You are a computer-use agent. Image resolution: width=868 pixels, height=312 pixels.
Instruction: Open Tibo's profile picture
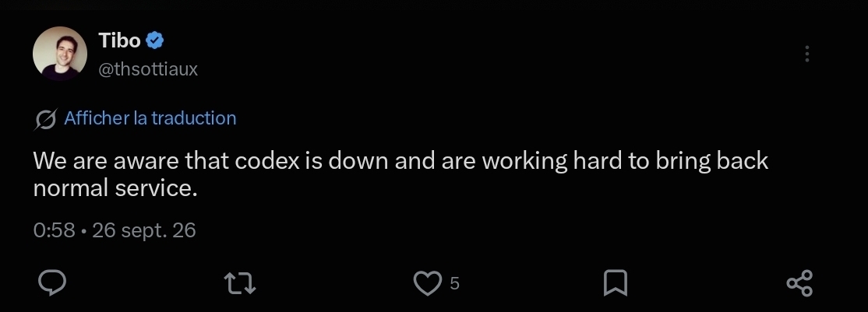pos(60,54)
